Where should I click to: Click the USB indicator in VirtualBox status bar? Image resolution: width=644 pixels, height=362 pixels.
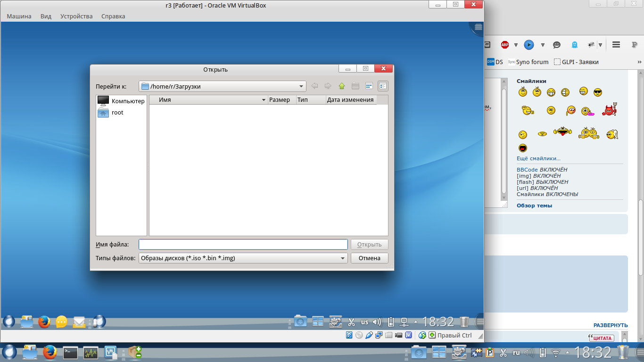369,336
